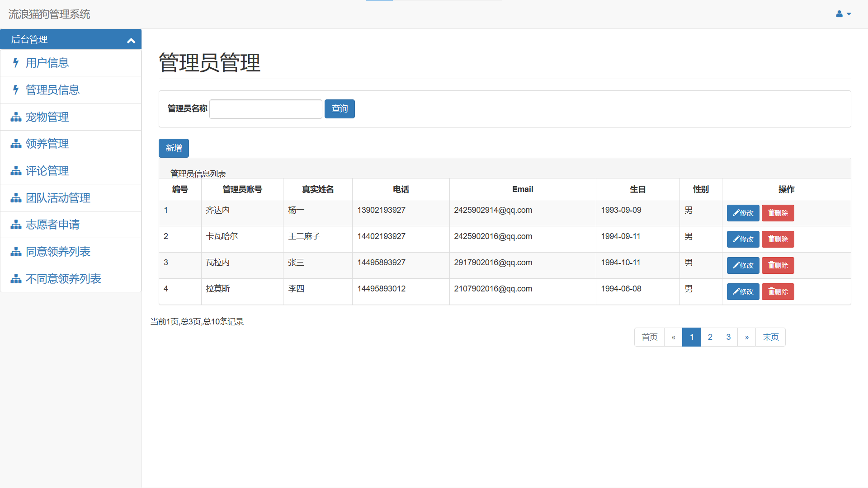This screenshot has width=868, height=488.
Task: Collapse the 后台管理 sidebar panel
Action: (131, 40)
